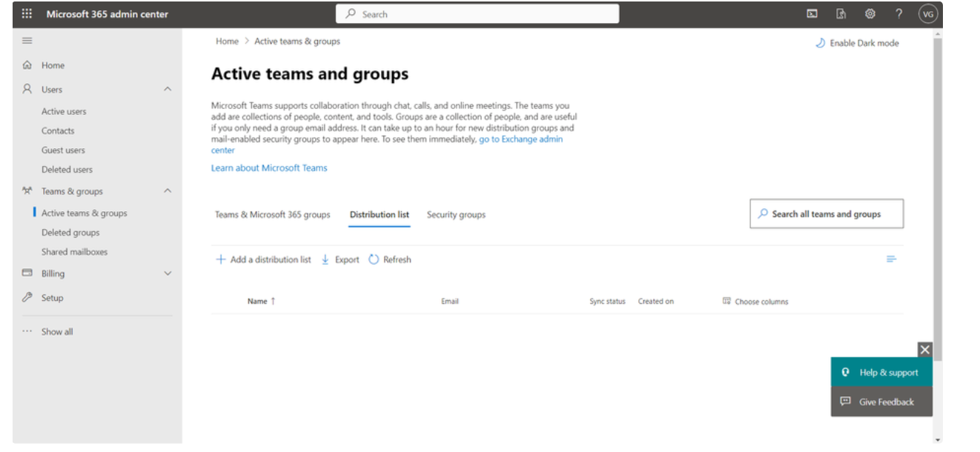The height and width of the screenshot is (452, 980).
Task: Focus the top Search box
Action: click(477, 14)
